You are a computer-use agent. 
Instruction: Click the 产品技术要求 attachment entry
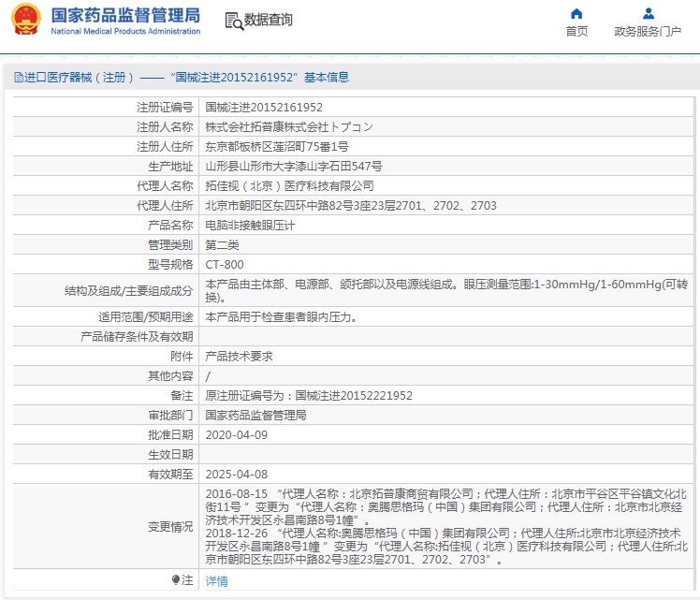pyautogui.click(x=239, y=357)
